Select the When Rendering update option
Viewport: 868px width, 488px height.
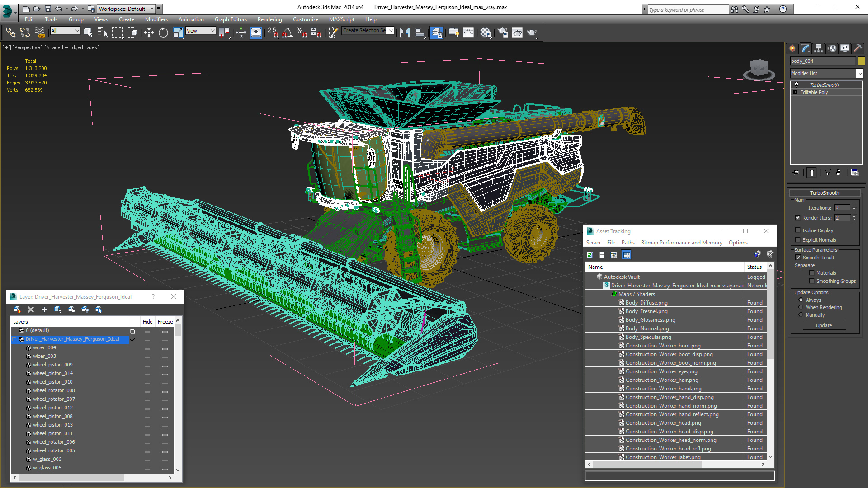(x=801, y=307)
